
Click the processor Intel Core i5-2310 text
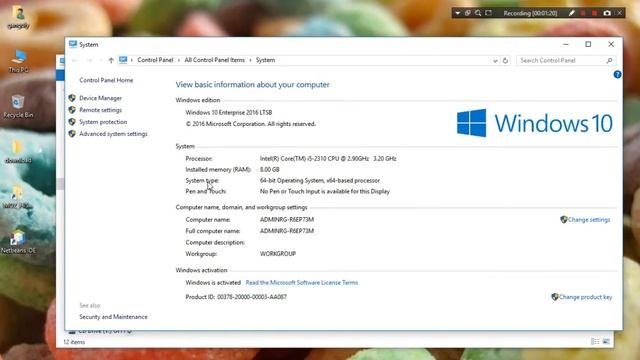pos(328,158)
